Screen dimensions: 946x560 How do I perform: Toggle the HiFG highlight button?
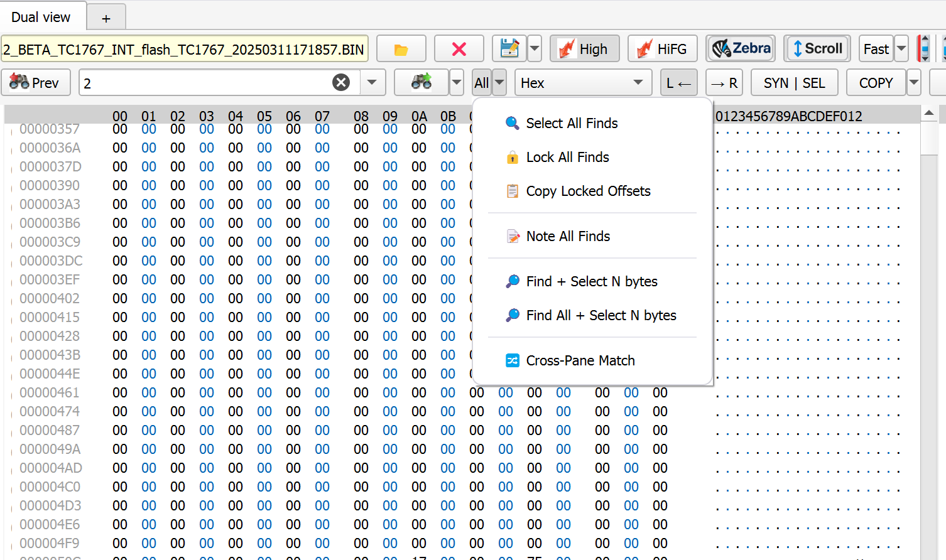pos(663,49)
